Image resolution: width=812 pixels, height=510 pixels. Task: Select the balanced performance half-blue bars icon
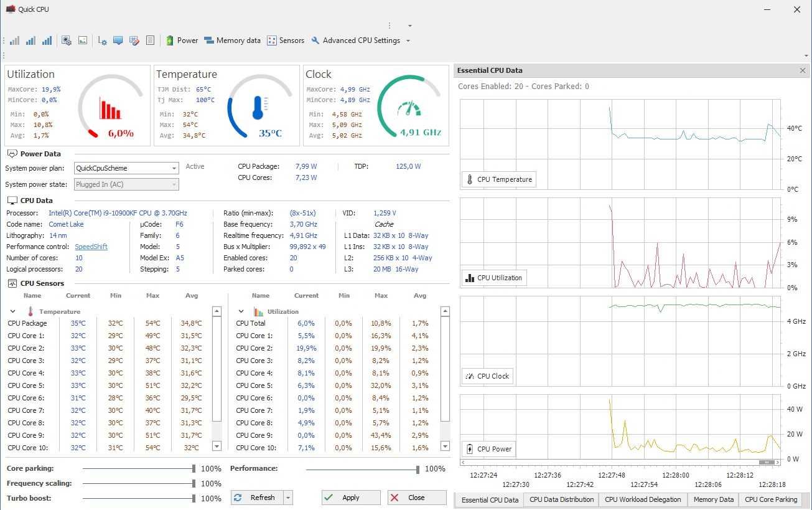pyautogui.click(x=30, y=40)
